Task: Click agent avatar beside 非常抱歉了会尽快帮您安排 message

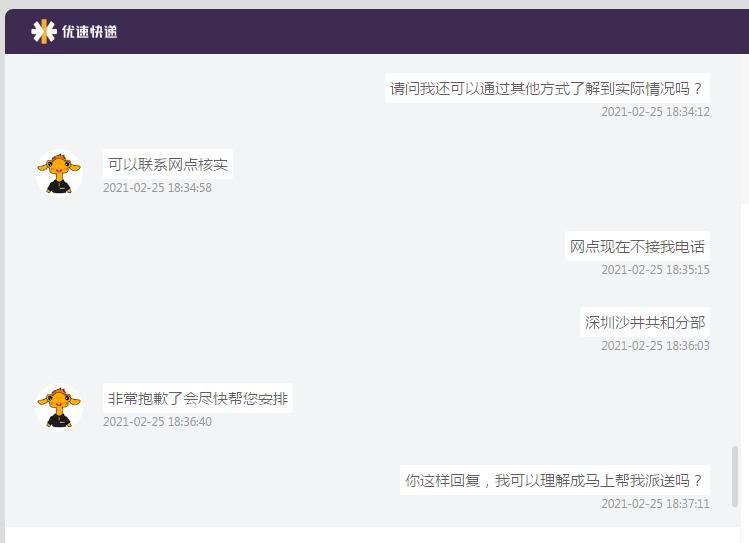Action: point(59,406)
